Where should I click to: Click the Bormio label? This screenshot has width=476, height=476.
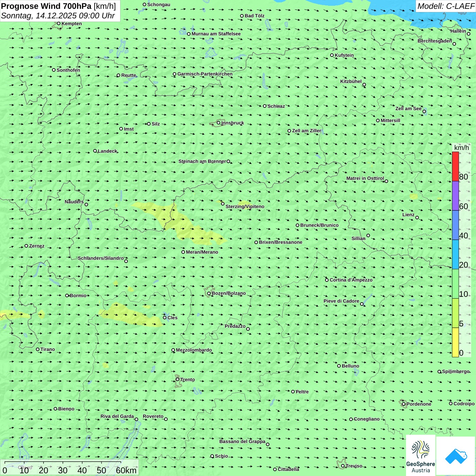(x=78, y=295)
